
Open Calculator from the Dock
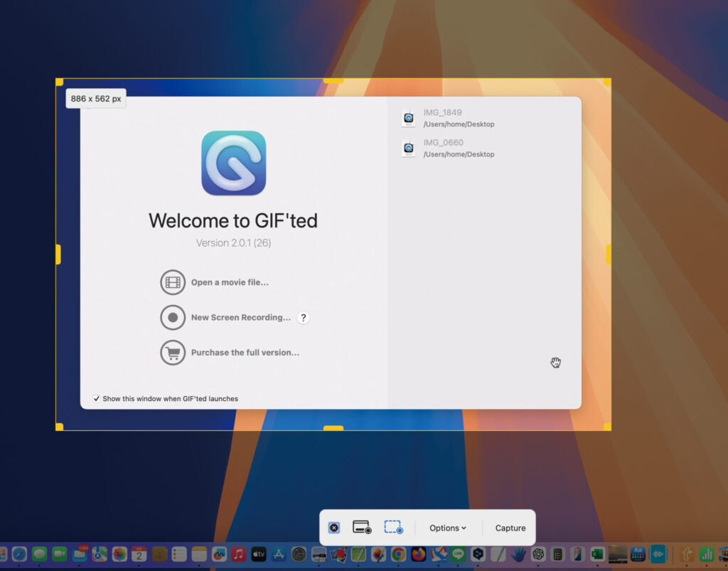click(x=558, y=554)
